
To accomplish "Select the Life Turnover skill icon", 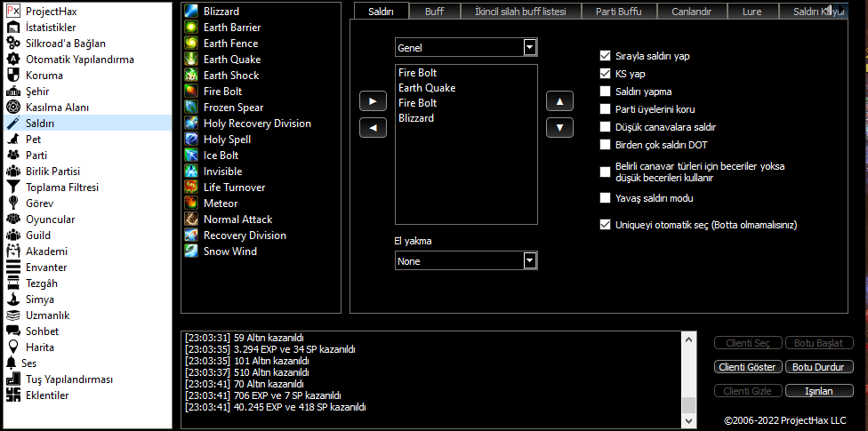I will (190, 188).
